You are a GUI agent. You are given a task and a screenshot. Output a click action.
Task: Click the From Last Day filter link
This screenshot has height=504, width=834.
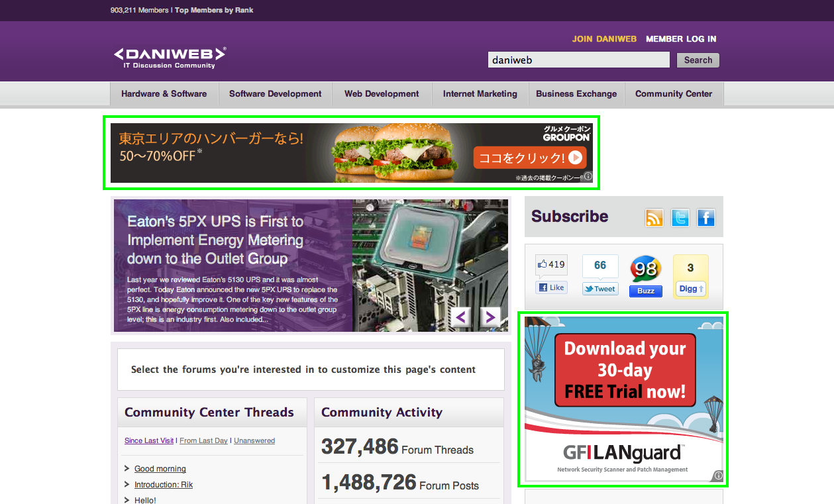click(203, 440)
